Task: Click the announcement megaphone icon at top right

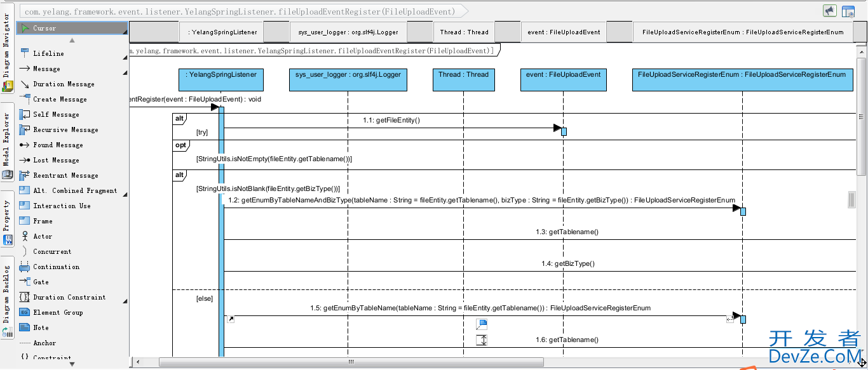Action: pyautogui.click(x=830, y=11)
